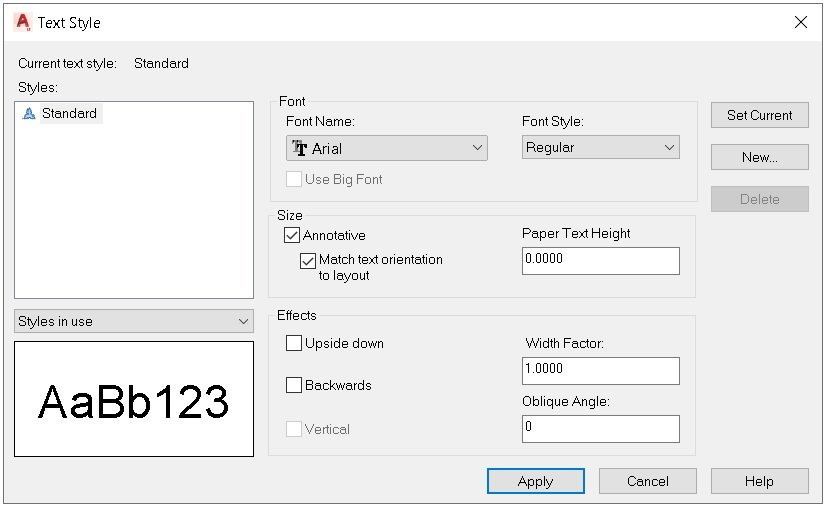The width and height of the screenshot is (827, 506).
Task: Click the Paper Text Height input field
Action: pyautogui.click(x=601, y=261)
